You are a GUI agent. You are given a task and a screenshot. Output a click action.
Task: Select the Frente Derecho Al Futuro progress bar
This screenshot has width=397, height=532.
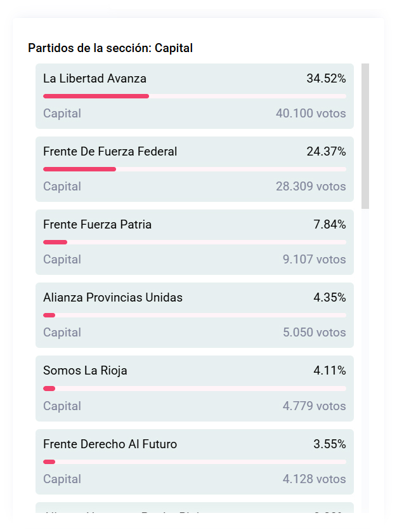coord(194,462)
